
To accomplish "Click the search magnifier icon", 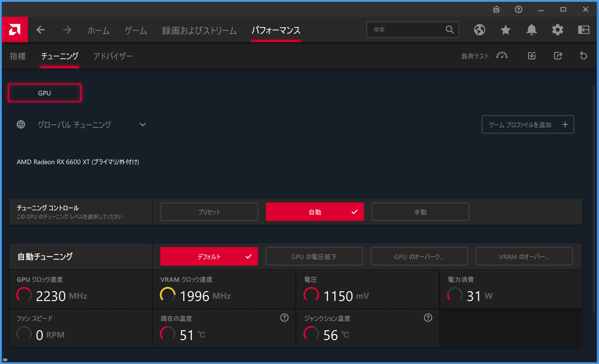I will pyautogui.click(x=450, y=30).
